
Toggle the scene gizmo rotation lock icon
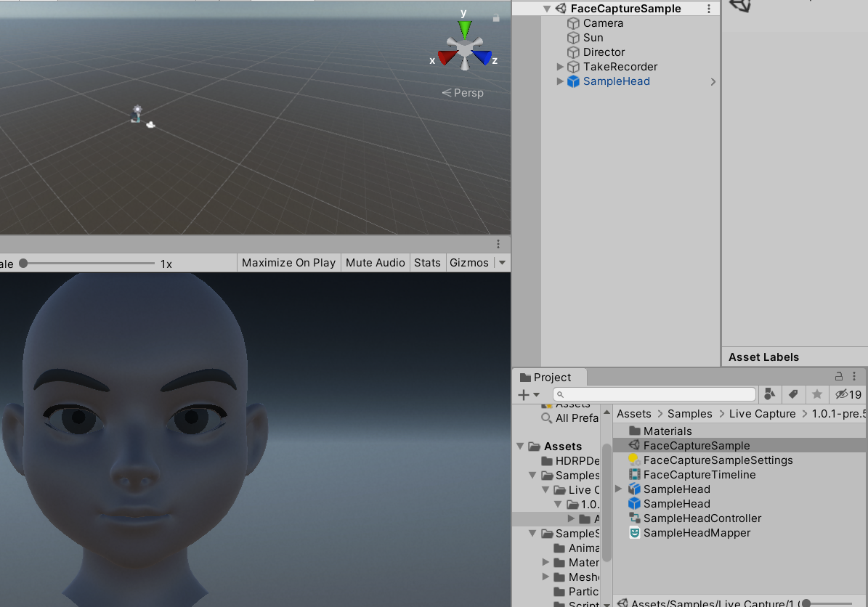click(496, 17)
